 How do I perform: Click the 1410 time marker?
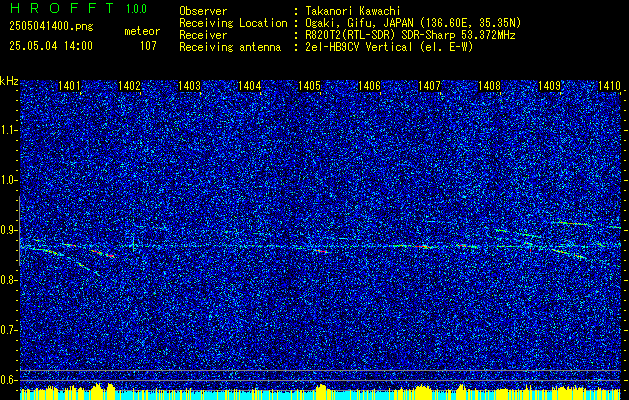point(609,85)
